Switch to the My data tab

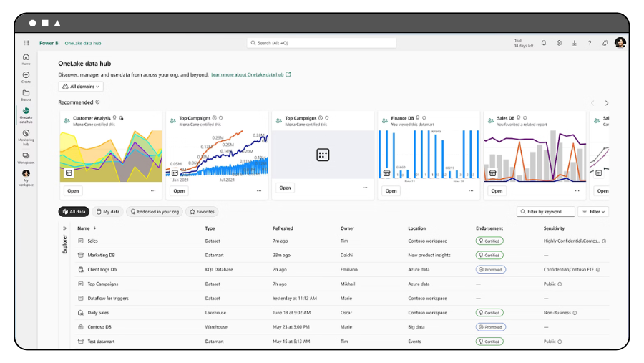click(x=107, y=212)
